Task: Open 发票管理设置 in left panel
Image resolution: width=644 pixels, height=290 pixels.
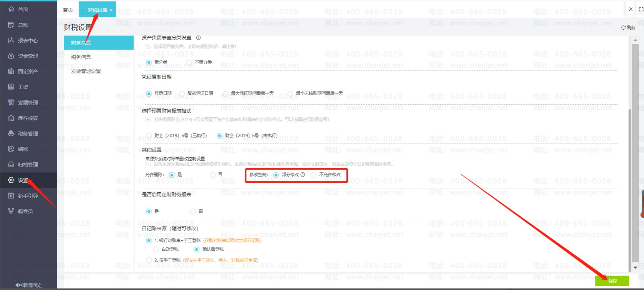Action: click(x=86, y=71)
